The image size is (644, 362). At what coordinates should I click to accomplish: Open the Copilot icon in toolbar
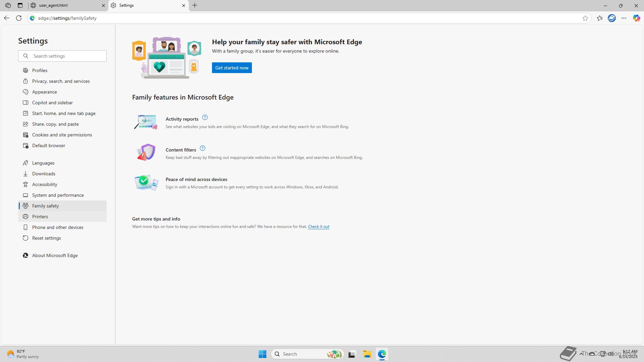[636, 18]
